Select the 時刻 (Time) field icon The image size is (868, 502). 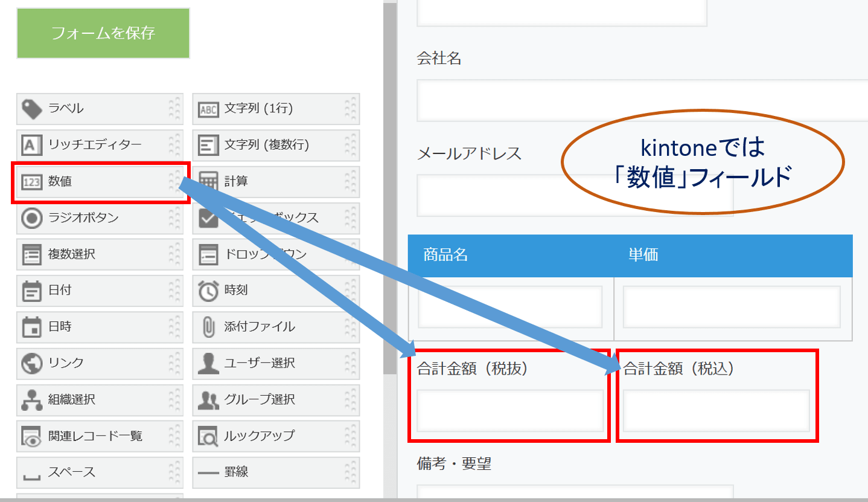click(x=276, y=291)
